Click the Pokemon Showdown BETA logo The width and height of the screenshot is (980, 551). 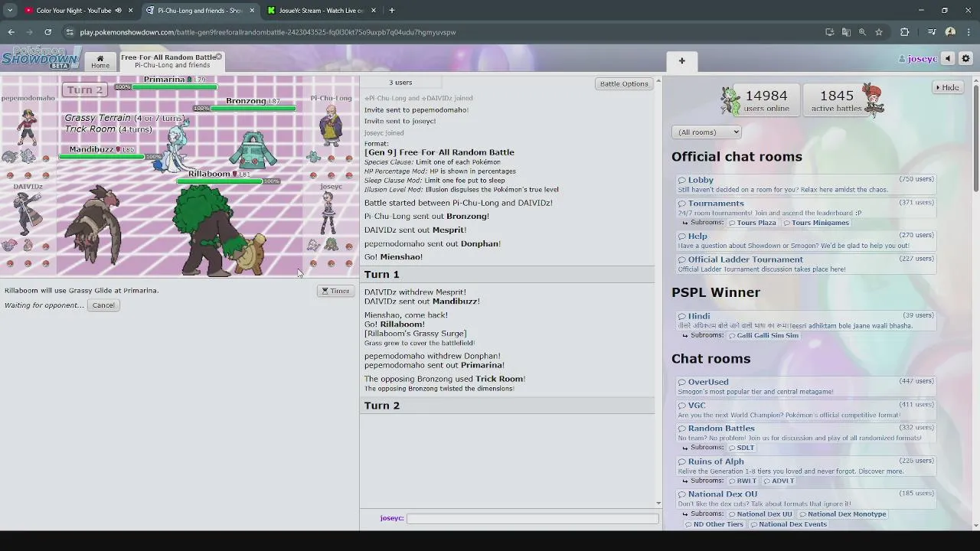point(41,58)
